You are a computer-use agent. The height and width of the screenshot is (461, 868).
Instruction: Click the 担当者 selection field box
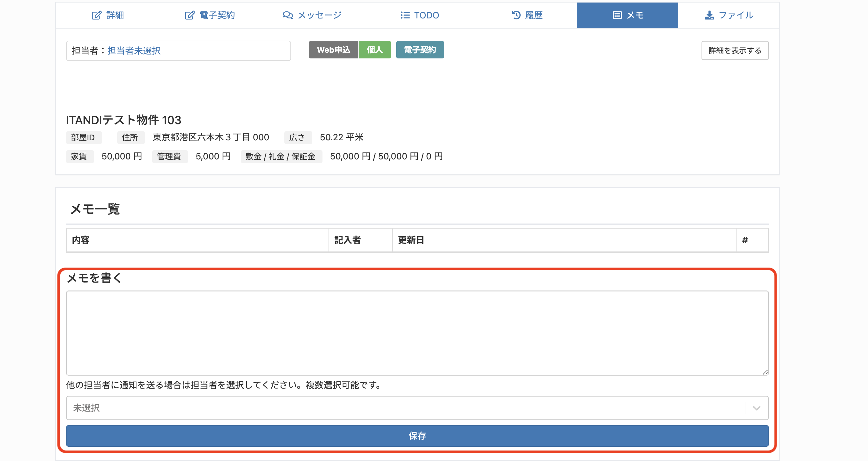pyautogui.click(x=178, y=50)
